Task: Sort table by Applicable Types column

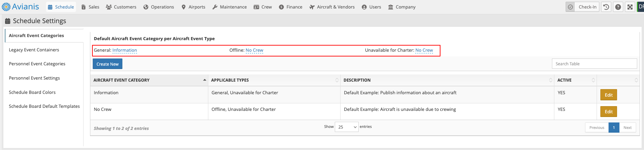Action: (x=274, y=80)
